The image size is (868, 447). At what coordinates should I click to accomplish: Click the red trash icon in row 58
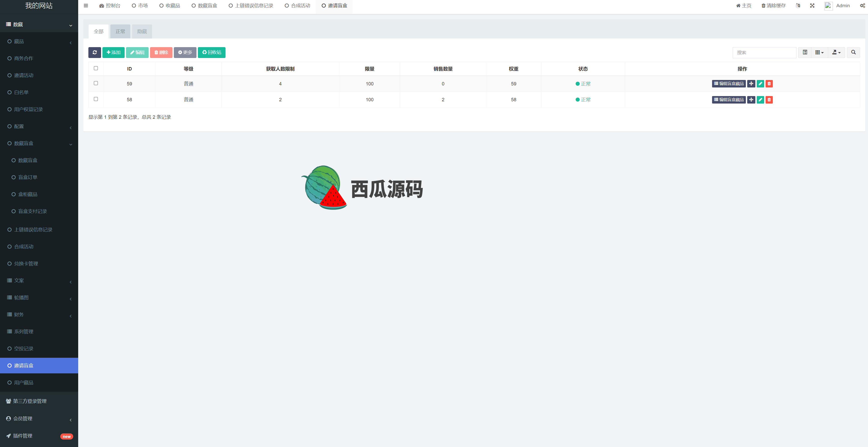769,100
